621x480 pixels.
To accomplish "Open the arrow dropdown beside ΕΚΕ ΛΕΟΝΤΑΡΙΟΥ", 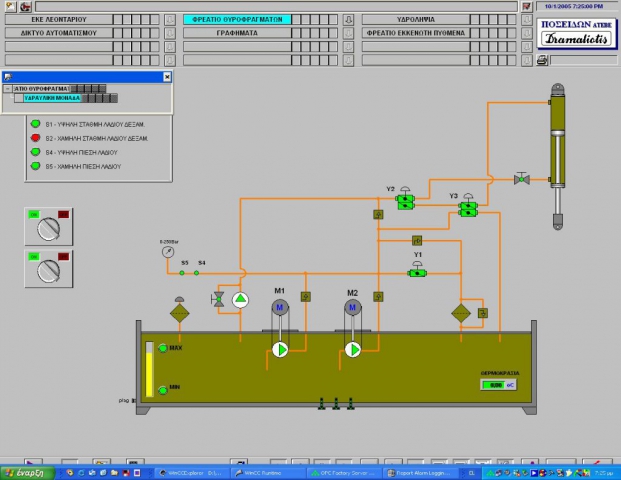I will point(170,19).
